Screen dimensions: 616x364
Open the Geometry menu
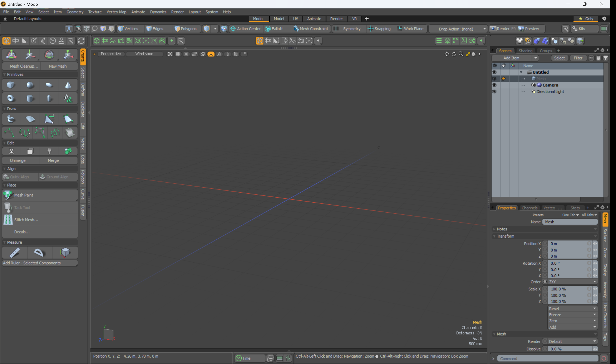(75, 12)
